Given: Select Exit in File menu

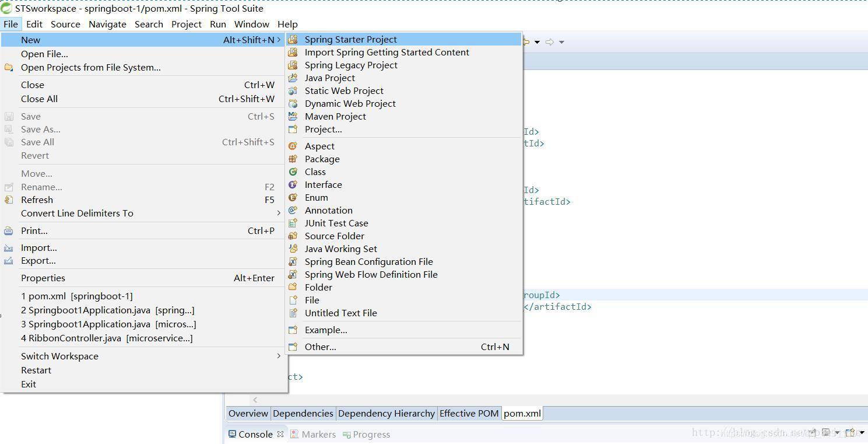Looking at the screenshot, I should [x=143, y=384].
